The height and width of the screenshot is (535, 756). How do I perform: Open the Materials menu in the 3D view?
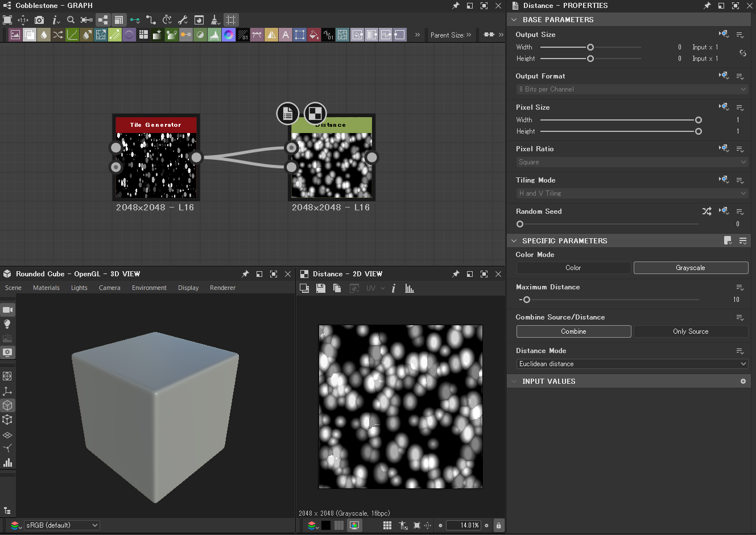click(46, 288)
